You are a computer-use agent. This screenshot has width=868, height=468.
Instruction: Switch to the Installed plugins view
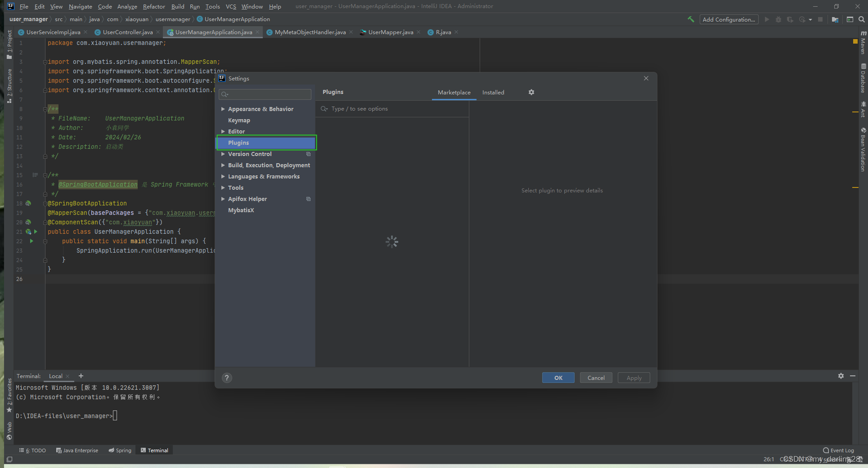[x=493, y=92]
